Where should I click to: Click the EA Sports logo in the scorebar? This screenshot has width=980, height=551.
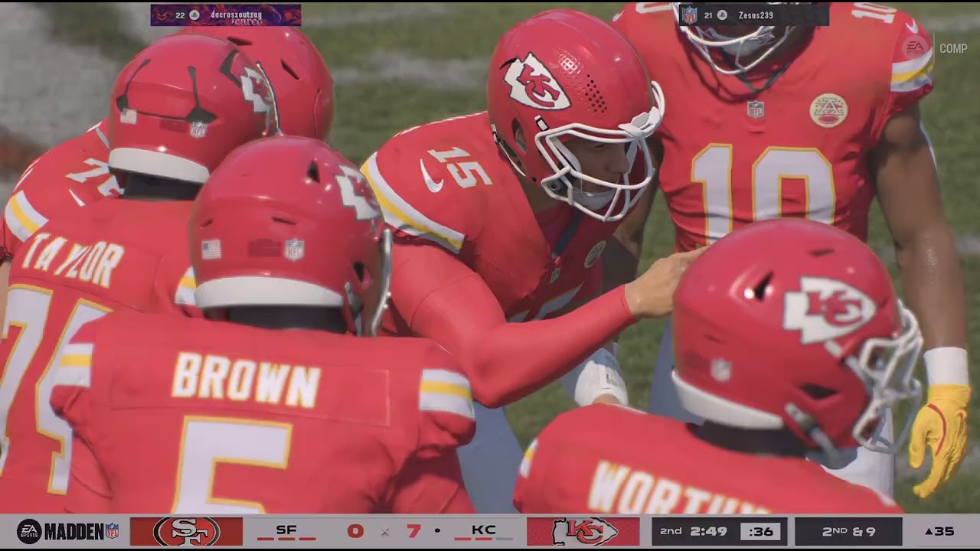29,531
